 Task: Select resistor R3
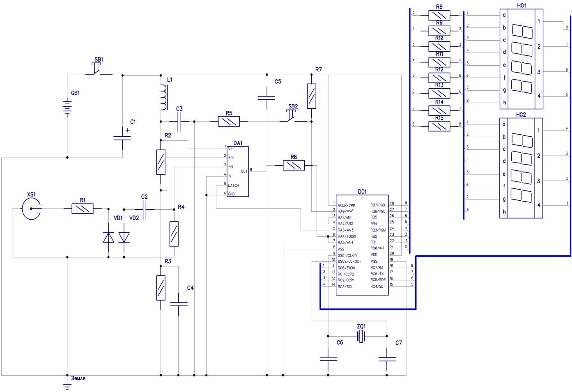coord(161,288)
